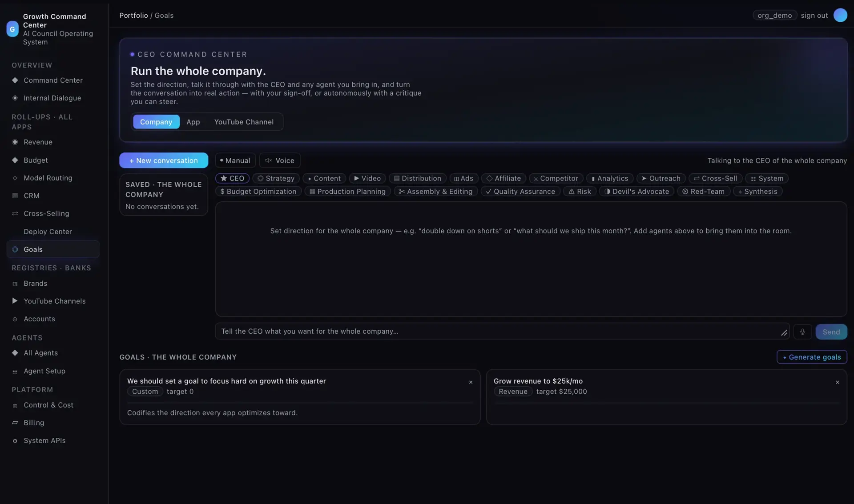Toggle the Affiliate agent chip

[x=504, y=178]
